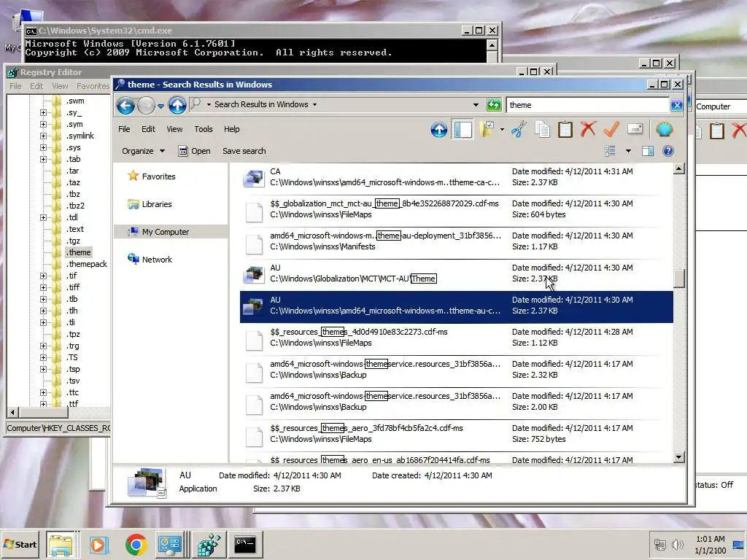747x560 pixels.
Task: Click the Folder Options toolbar icon
Action: pos(487,129)
